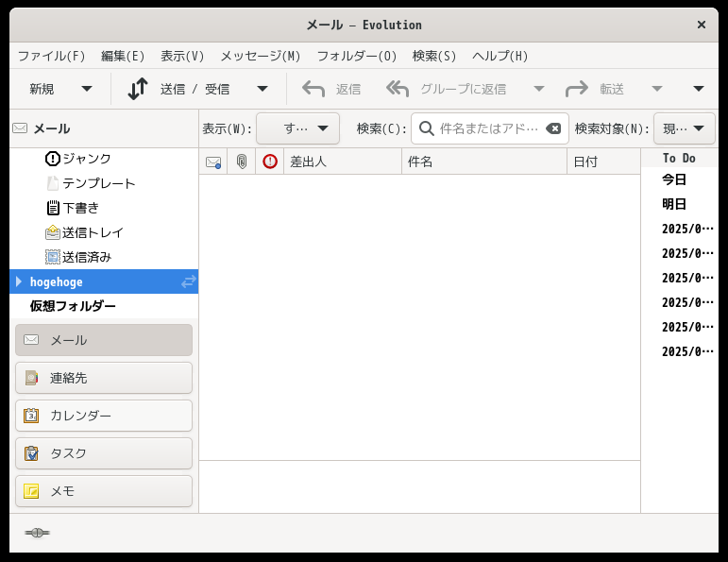The width and height of the screenshot is (728, 562).
Task: Open the 検索(S) menu
Action: click(x=434, y=57)
